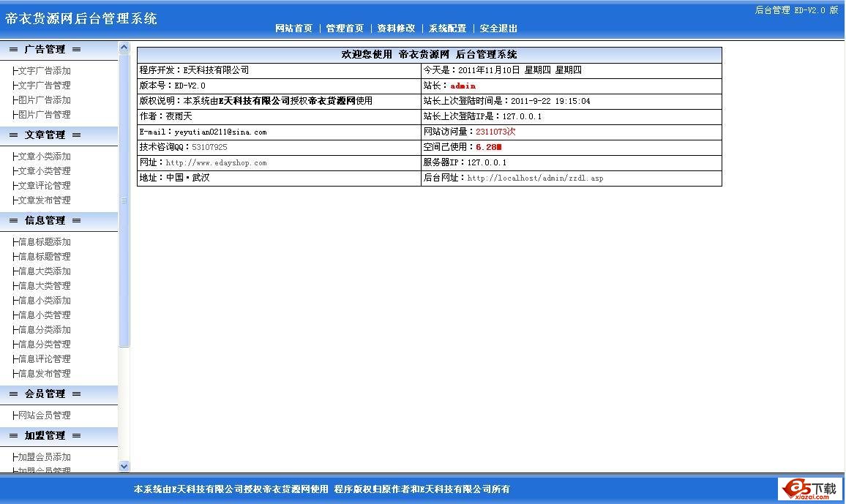Open 系统配置 in the top navigation

coord(447,28)
